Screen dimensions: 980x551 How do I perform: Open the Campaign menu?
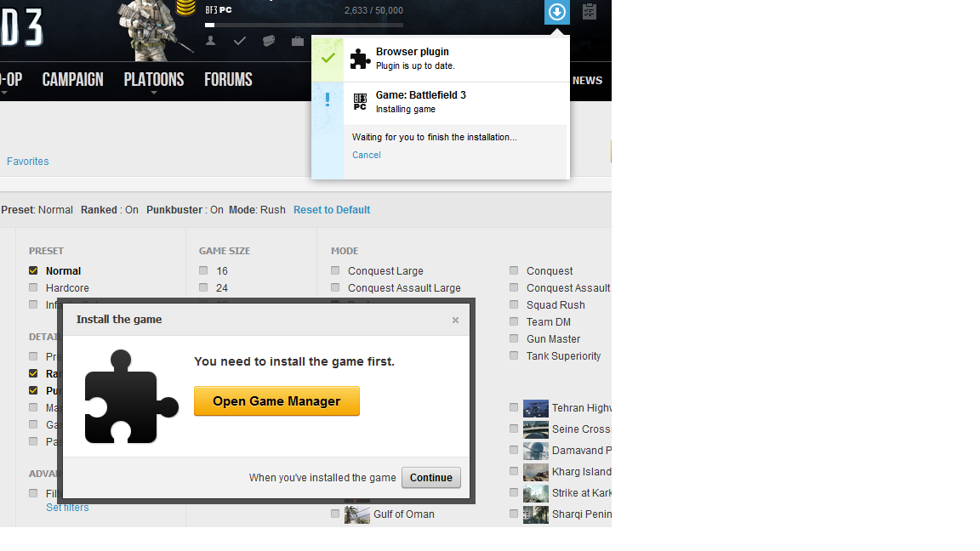pos(72,80)
